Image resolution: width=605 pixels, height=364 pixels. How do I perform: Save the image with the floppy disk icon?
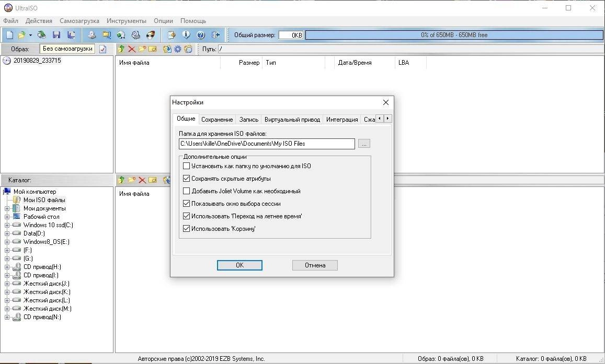coord(56,35)
